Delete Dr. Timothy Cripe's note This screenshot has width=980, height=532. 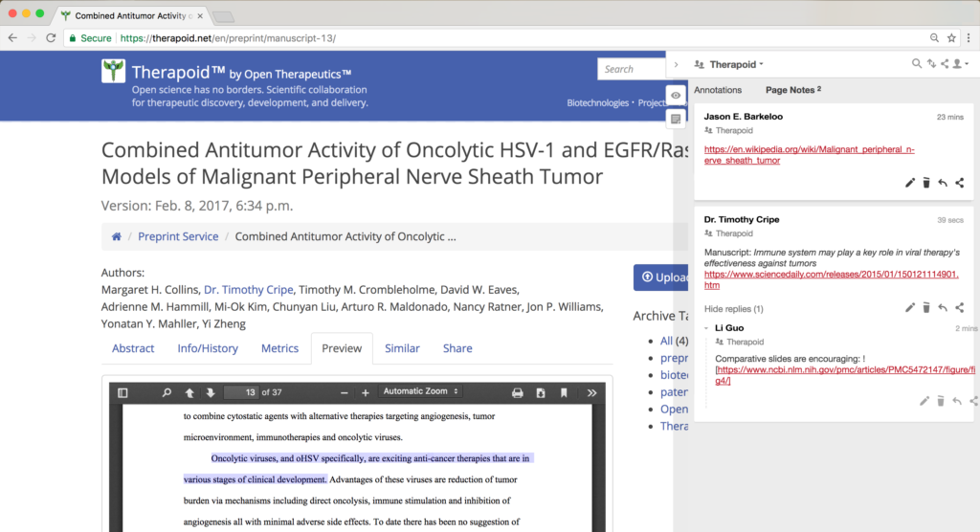(926, 307)
